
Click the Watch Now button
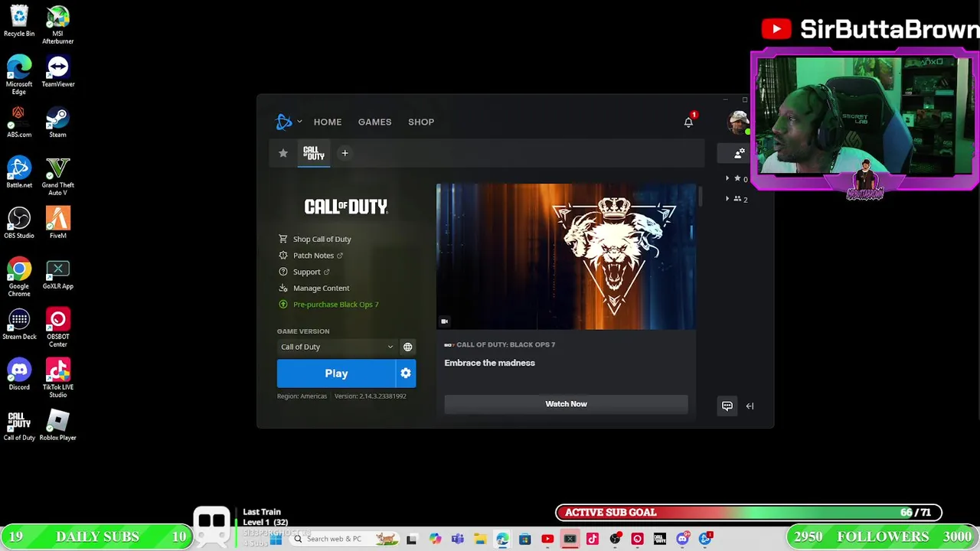[x=566, y=404]
